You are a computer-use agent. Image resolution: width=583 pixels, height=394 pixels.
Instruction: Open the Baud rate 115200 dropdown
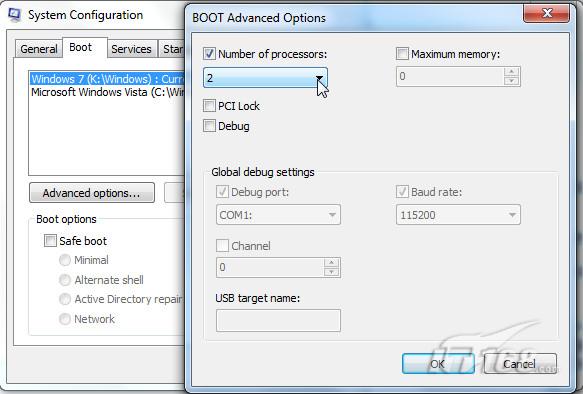point(458,214)
